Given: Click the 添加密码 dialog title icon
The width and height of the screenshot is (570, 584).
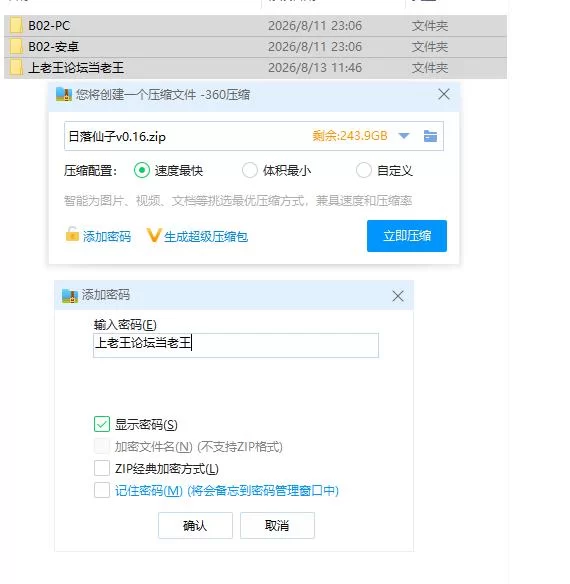Looking at the screenshot, I should coord(70,296).
